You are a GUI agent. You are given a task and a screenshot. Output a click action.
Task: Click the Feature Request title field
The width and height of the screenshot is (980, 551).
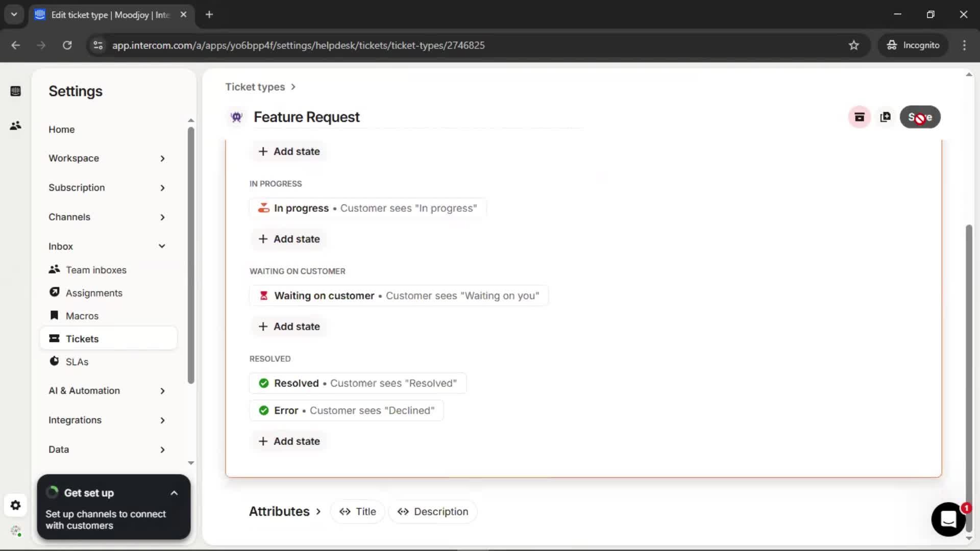(418, 117)
